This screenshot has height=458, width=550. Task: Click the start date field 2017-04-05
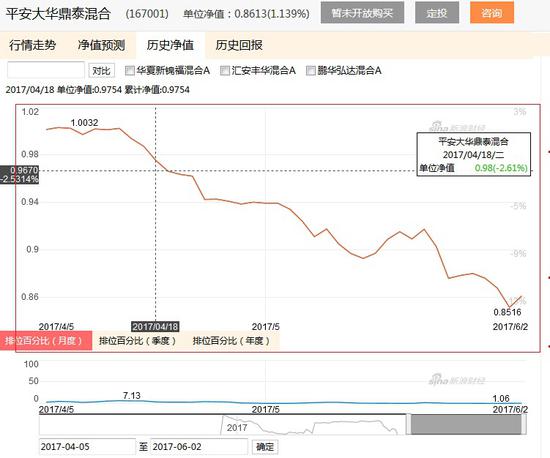[87, 447]
